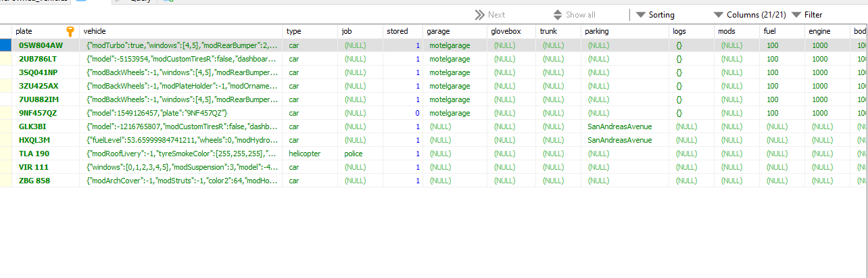Select fuel (NULL) cell in HXQL3M row

pos(782,140)
